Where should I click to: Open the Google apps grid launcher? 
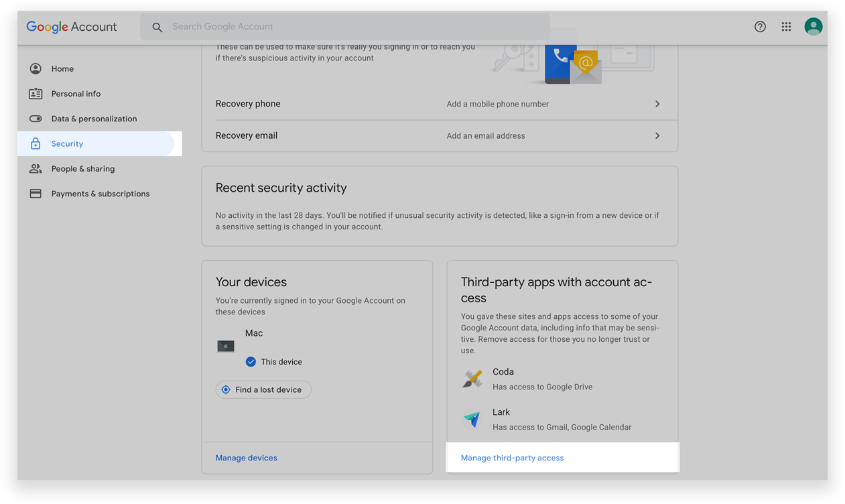(786, 27)
